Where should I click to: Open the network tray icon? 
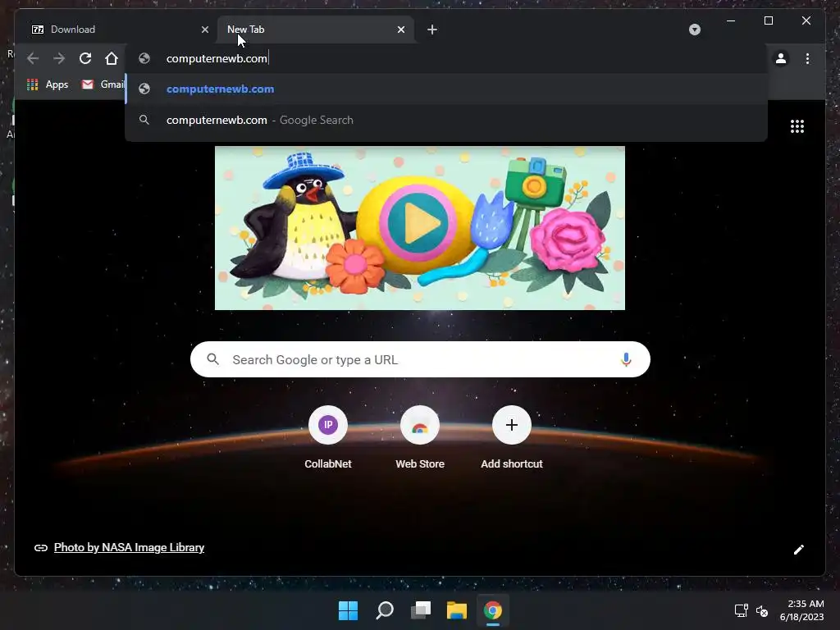pos(741,610)
